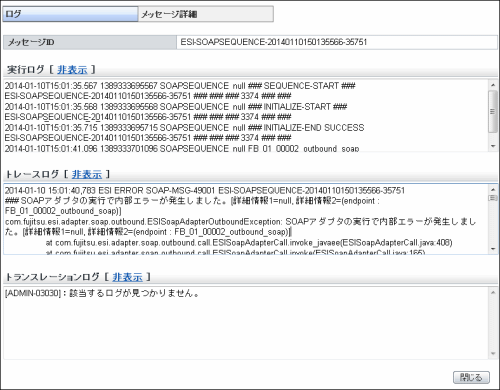Click down arrow of トレースログ scrollbar
Viewport: 500px width, 390px height.
[x=493, y=249]
